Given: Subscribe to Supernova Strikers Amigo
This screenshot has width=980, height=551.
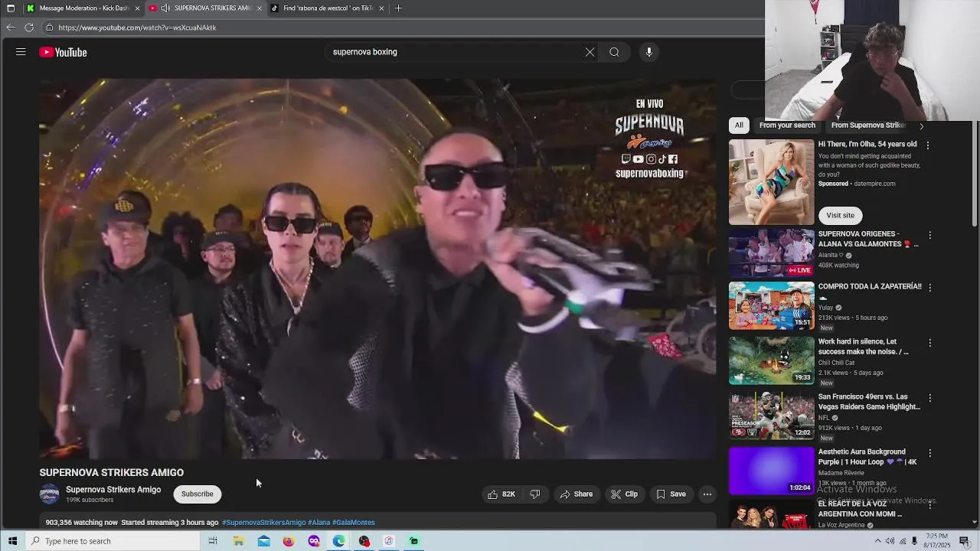Looking at the screenshot, I should [x=197, y=494].
